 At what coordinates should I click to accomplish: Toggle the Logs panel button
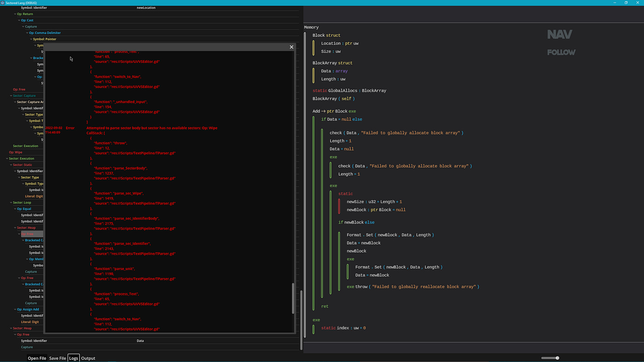point(73,358)
